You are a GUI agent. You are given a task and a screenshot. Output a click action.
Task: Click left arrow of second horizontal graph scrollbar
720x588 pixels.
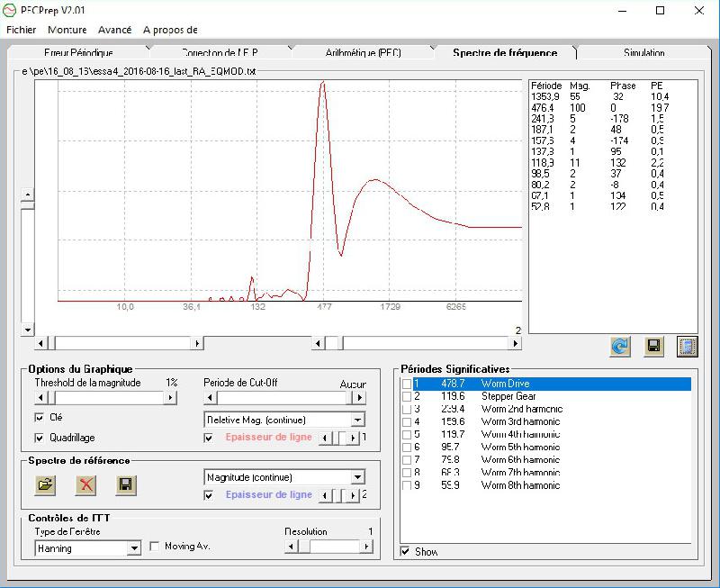[x=319, y=343]
